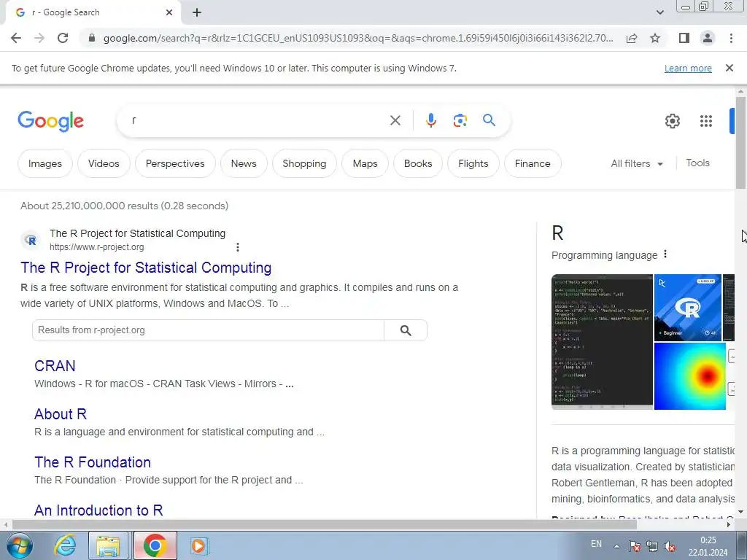Start voice search with microphone icon
The height and width of the screenshot is (560, 747).
(431, 120)
